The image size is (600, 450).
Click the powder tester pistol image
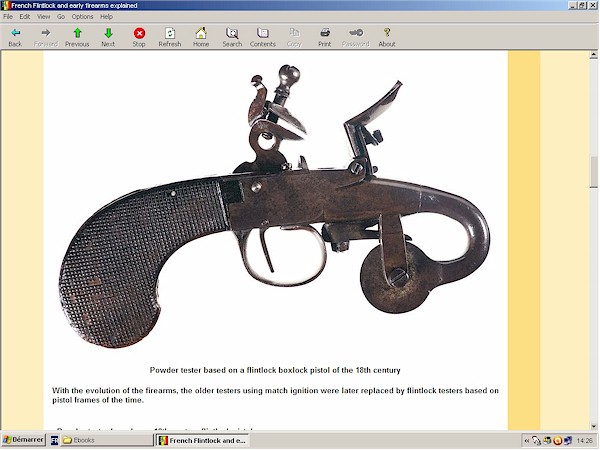click(274, 206)
